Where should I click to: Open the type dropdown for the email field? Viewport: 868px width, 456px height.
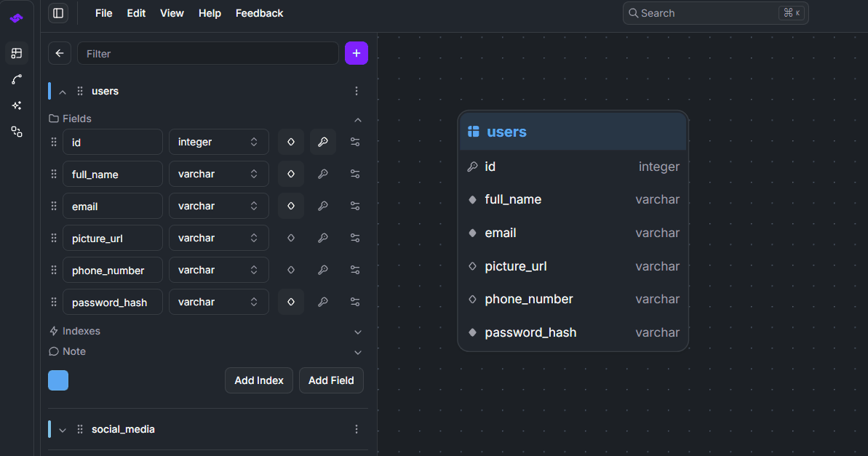click(x=218, y=206)
